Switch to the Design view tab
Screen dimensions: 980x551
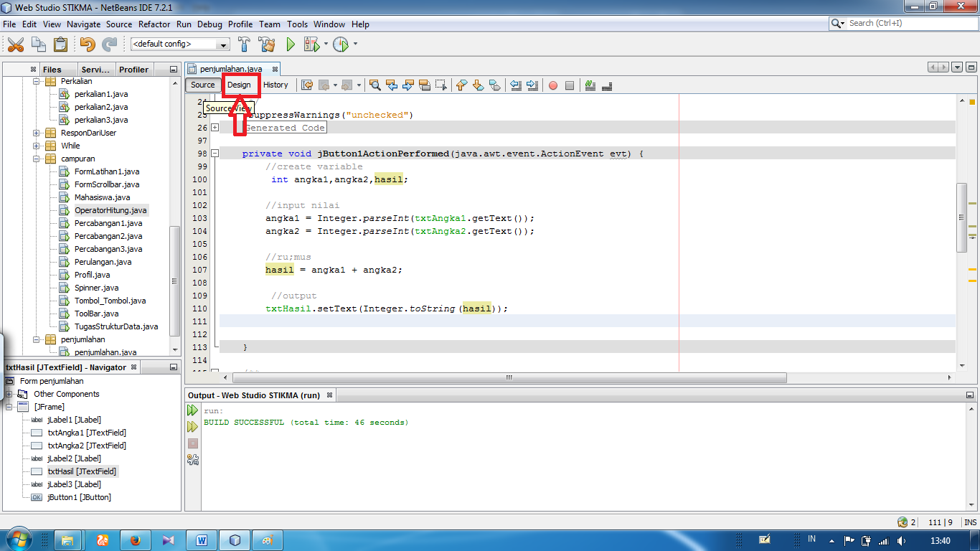241,85
